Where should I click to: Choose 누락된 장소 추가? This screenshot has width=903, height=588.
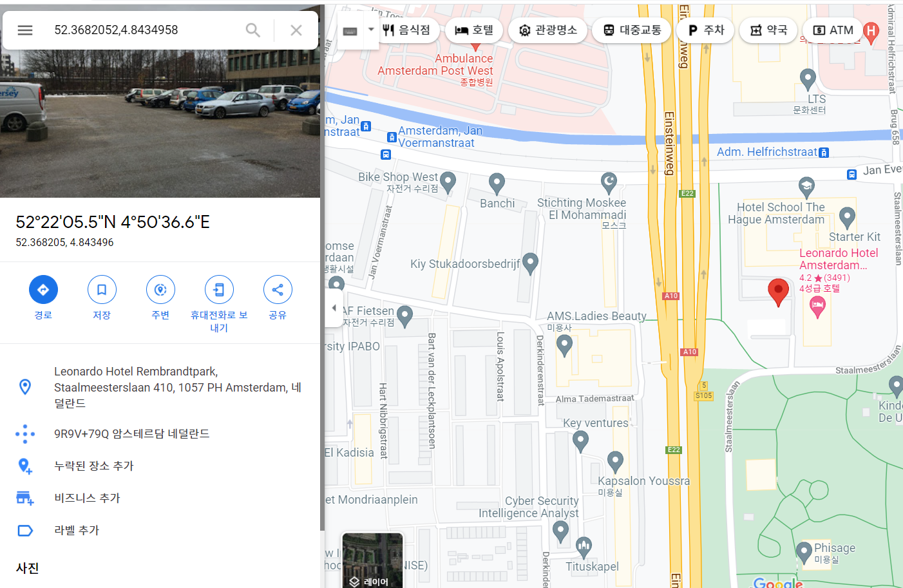click(x=160, y=466)
